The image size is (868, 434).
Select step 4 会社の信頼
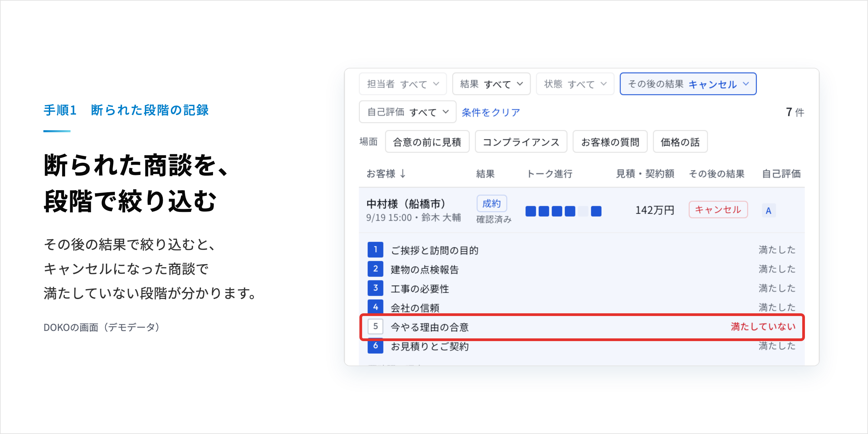tap(582, 307)
